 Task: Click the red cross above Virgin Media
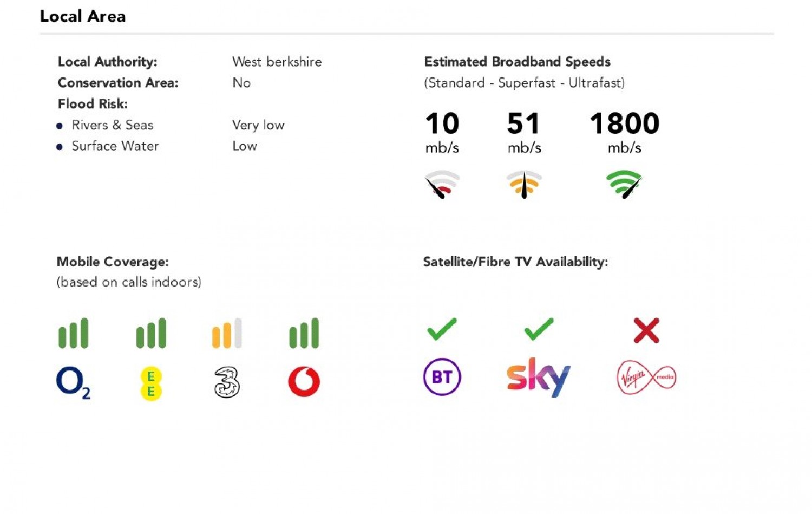[x=646, y=330]
